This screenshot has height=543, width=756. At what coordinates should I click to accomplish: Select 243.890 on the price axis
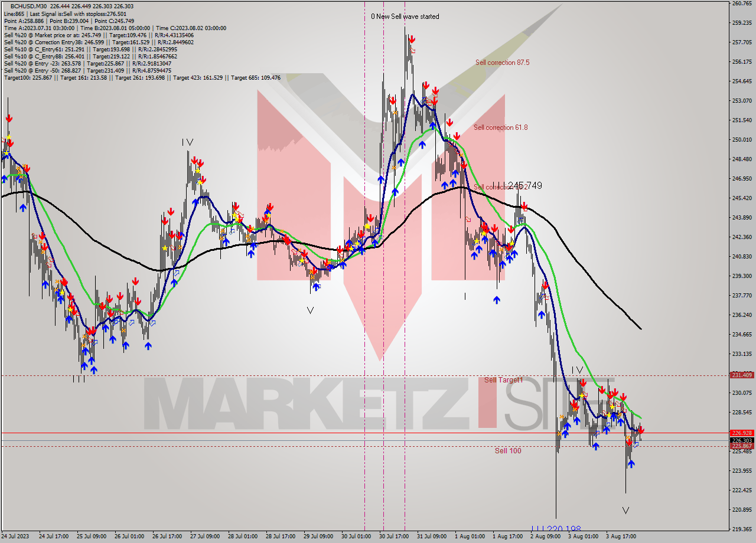click(742, 218)
